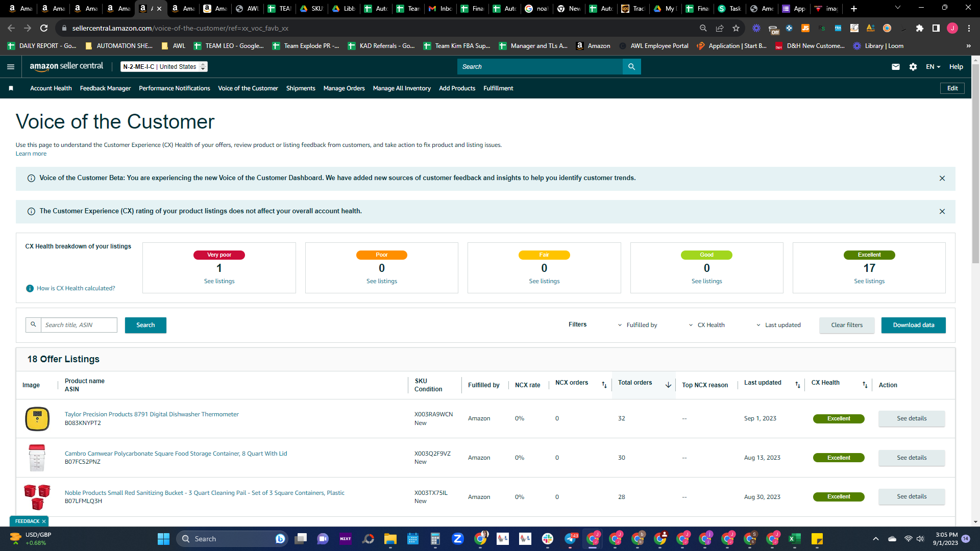The width and height of the screenshot is (980, 551).
Task: Sort by NCX orders column arrows
Action: click(604, 385)
